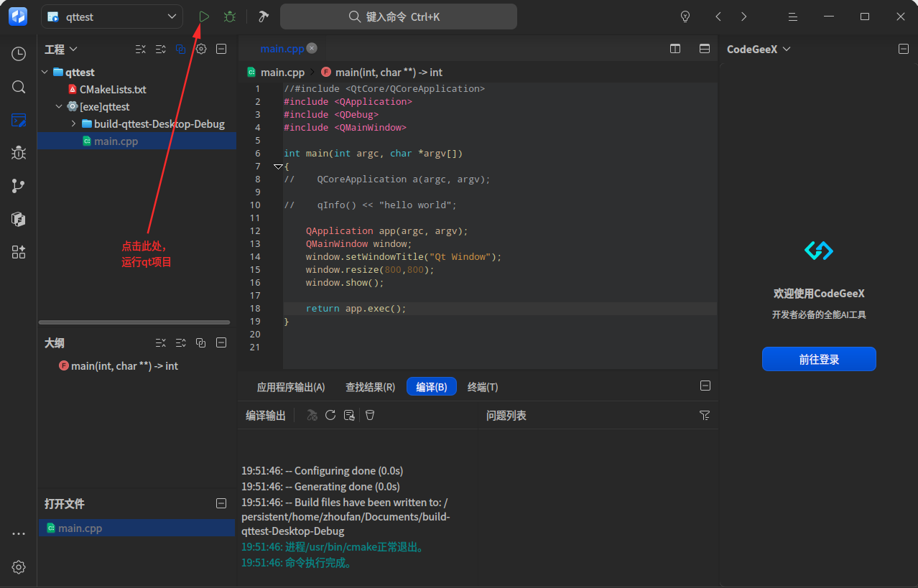Navigate forward with the right arrow
This screenshot has height=588, width=918.
click(x=743, y=17)
